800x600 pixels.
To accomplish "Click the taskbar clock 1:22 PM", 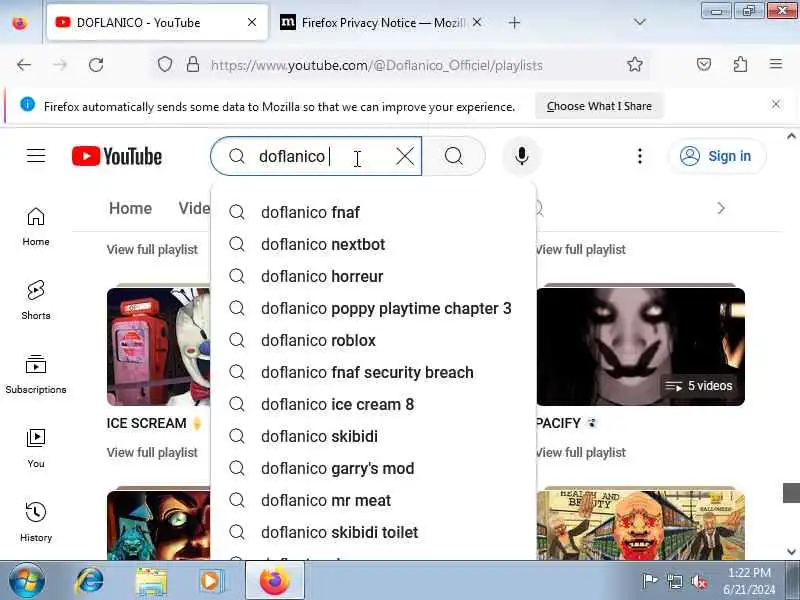I will (x=749, y=572).
